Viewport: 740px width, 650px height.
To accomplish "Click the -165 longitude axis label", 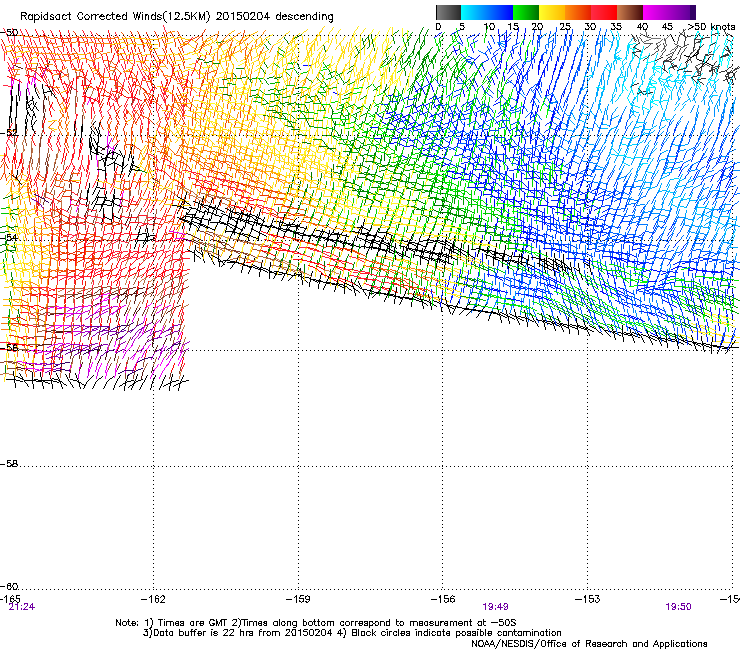I will pyautogui.click(x=10, y=599).
